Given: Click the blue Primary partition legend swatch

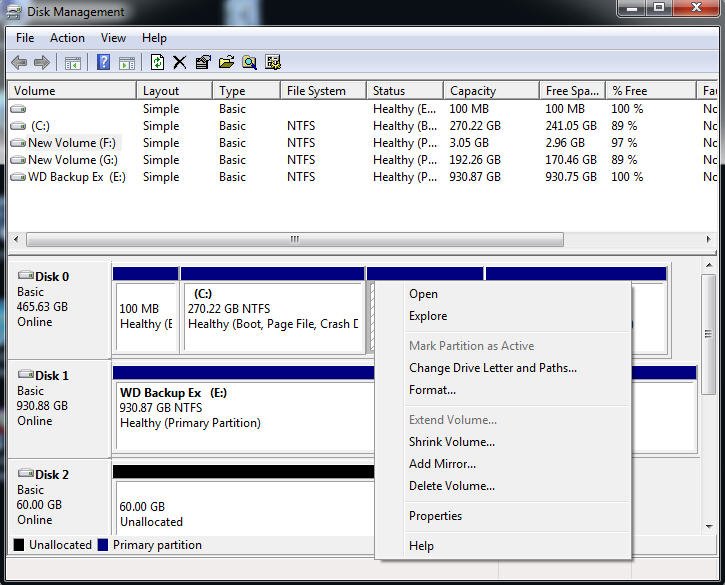Looking at the screenshot, I should click(x=103, y=545).
